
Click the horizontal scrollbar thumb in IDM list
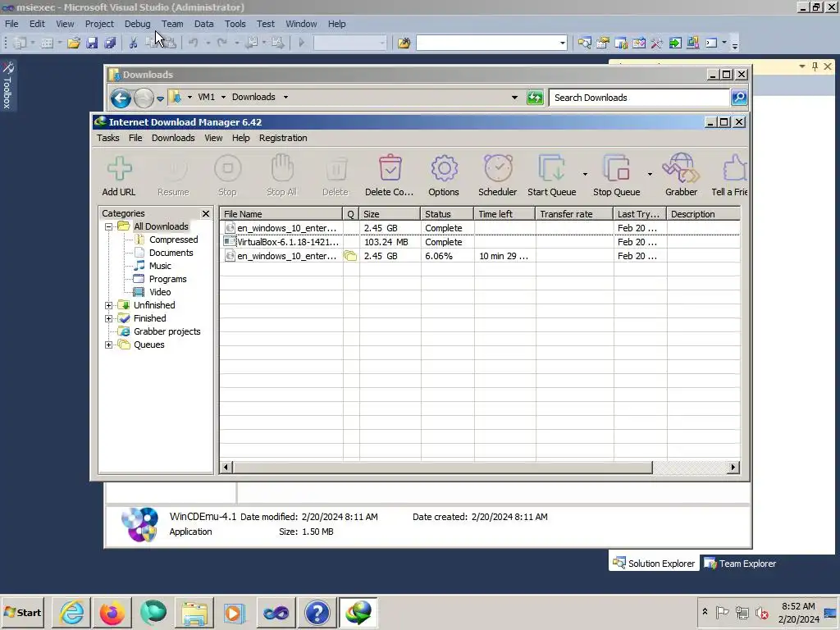[442, 467]
